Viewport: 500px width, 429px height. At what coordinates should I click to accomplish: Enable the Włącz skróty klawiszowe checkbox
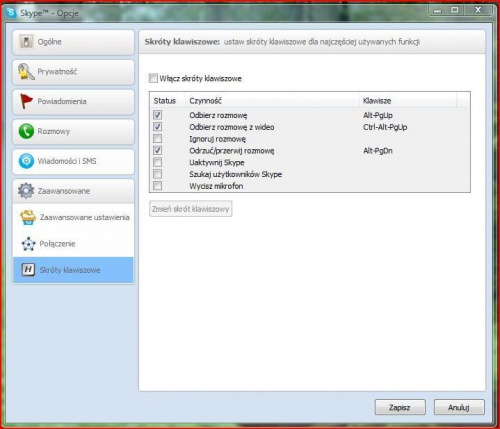click(153, 78)
